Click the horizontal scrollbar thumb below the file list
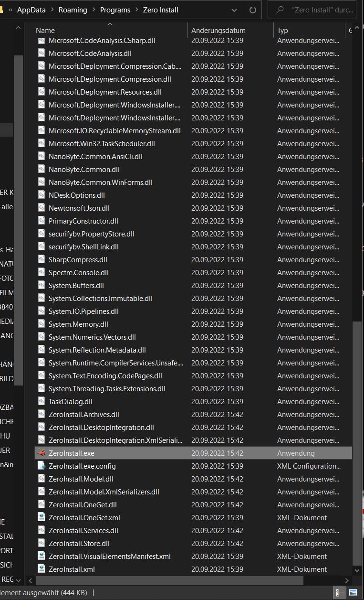364x600 pixels. coord(169,580)
